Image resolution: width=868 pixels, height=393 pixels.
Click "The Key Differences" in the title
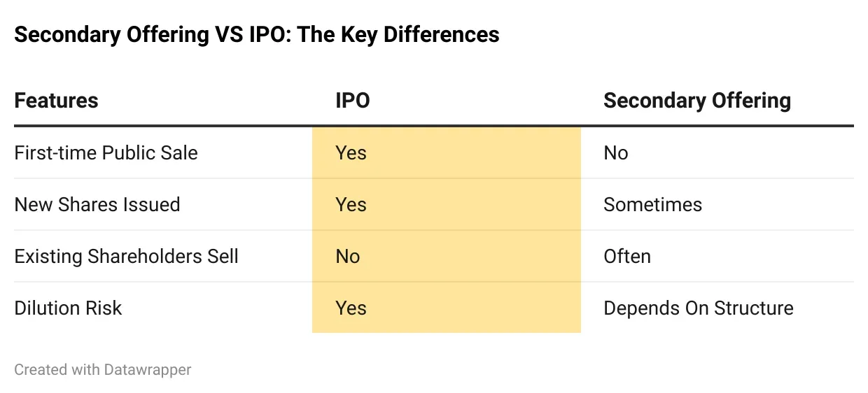click(x=399, y=35)
